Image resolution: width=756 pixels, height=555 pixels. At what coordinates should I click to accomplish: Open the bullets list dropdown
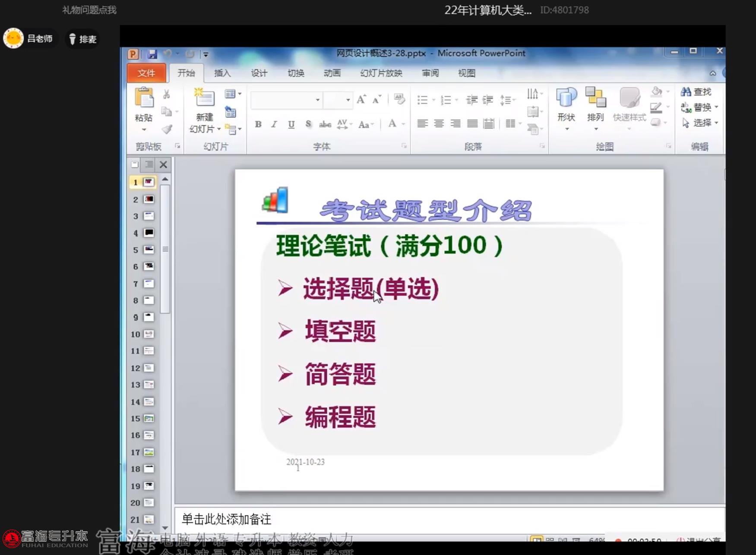coord(433,100)
